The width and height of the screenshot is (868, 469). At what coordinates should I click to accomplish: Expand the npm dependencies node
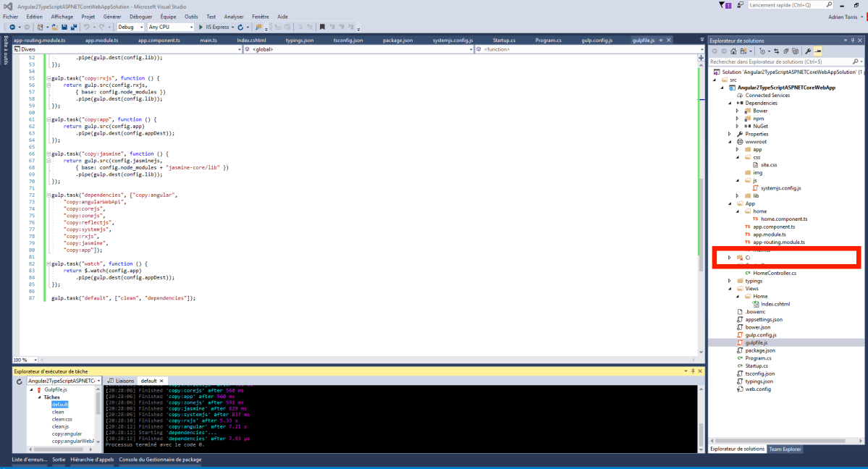738,119
